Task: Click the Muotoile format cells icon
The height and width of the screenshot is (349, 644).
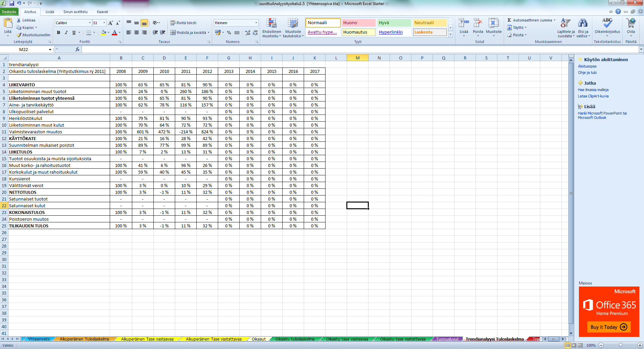Action: 494,24
